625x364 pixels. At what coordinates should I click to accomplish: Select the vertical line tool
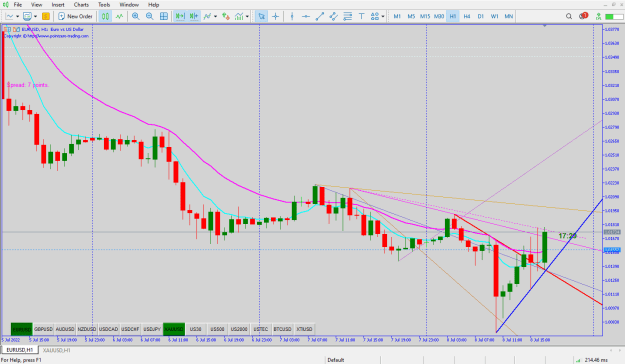coord(292,16)
